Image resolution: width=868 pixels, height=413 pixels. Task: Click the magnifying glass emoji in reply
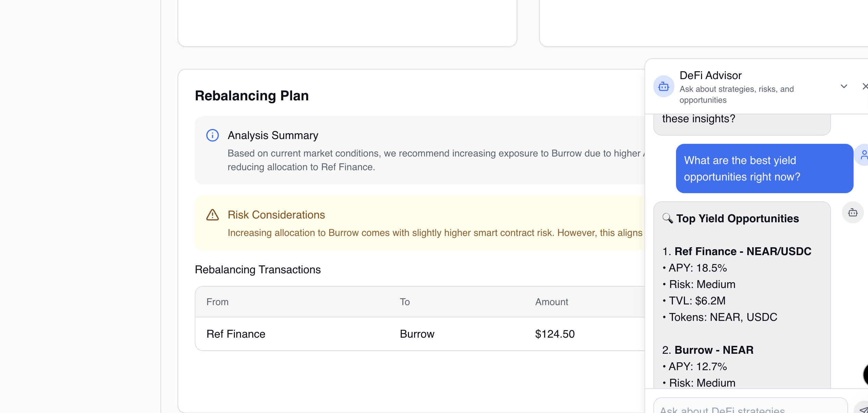(667, 218)
